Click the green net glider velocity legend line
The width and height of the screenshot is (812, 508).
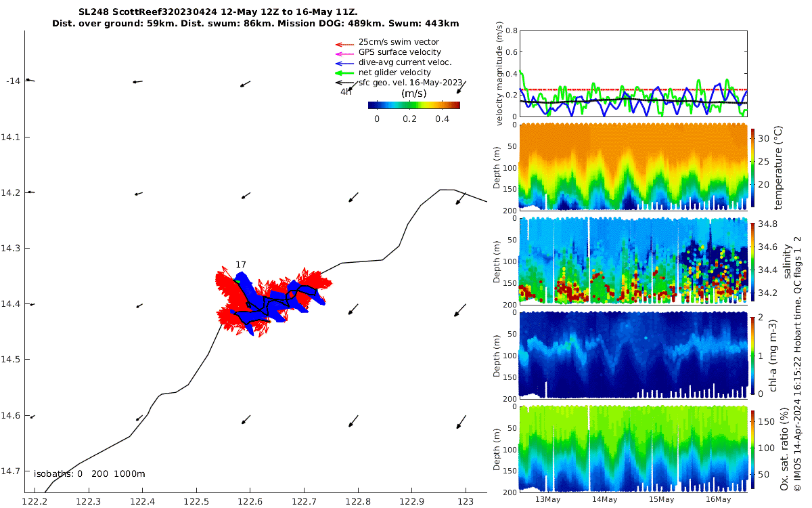pos(344,73)
